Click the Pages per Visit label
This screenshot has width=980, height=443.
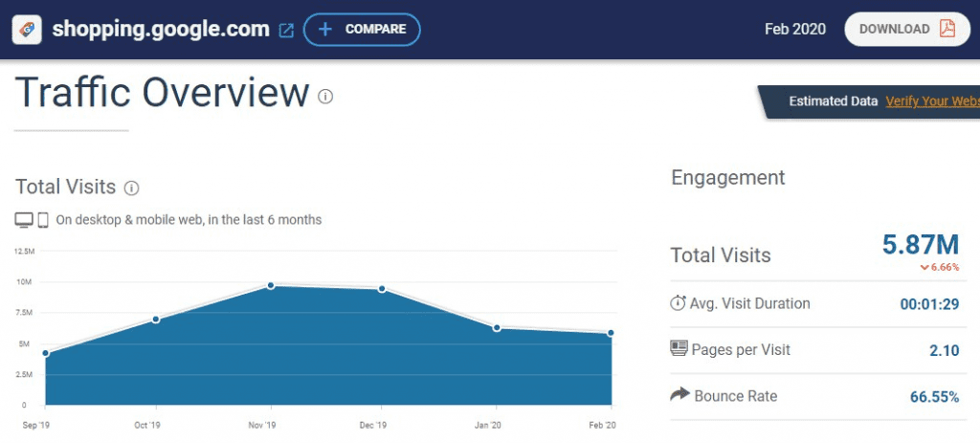coord(741,349)
